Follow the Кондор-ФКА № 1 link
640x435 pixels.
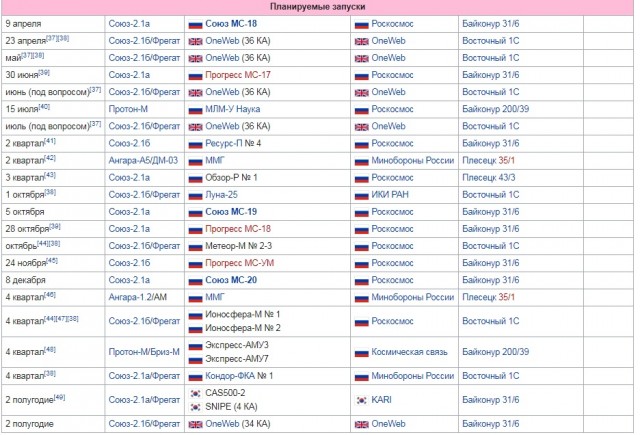239,376
